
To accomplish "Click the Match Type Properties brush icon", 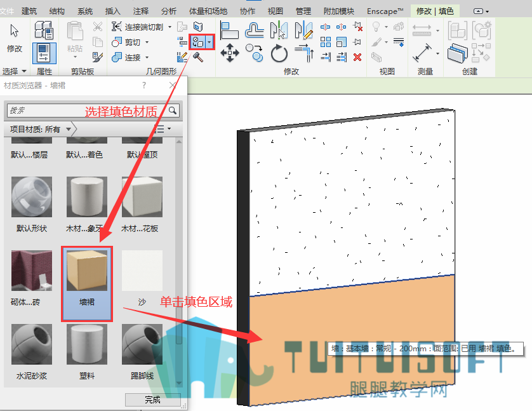I will point(98,57).
